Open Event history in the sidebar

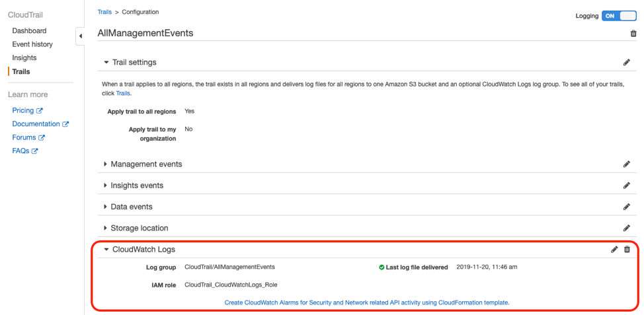pos(32,44)
